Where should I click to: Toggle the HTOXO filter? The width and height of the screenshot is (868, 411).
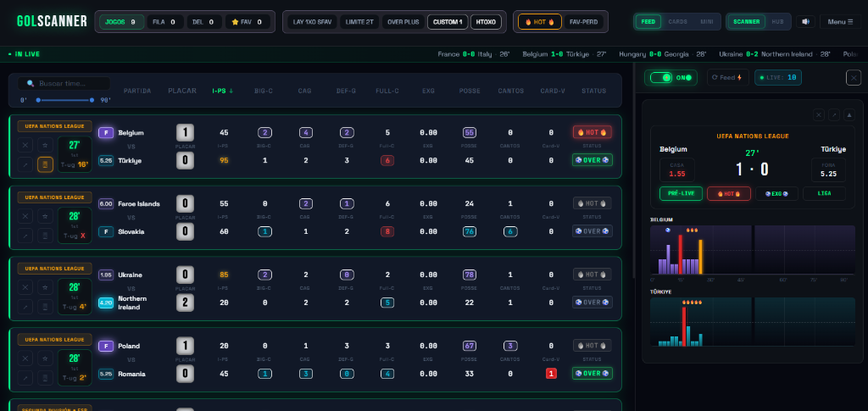[x=486, y=22]
